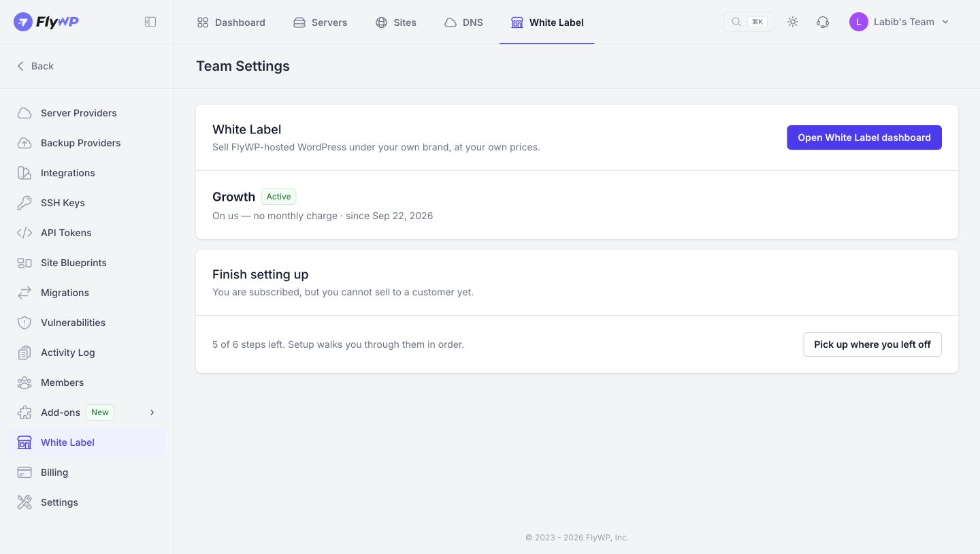Screen dimensions: 980x554
Task: Click the Settings tools icon
Action: click(24, 502)
